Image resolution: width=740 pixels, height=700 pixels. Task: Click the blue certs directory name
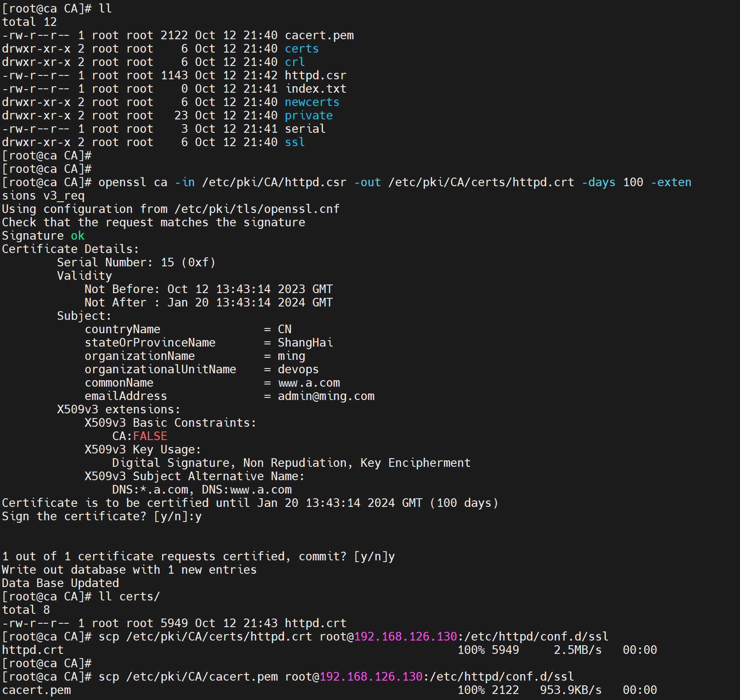(301, 49)
